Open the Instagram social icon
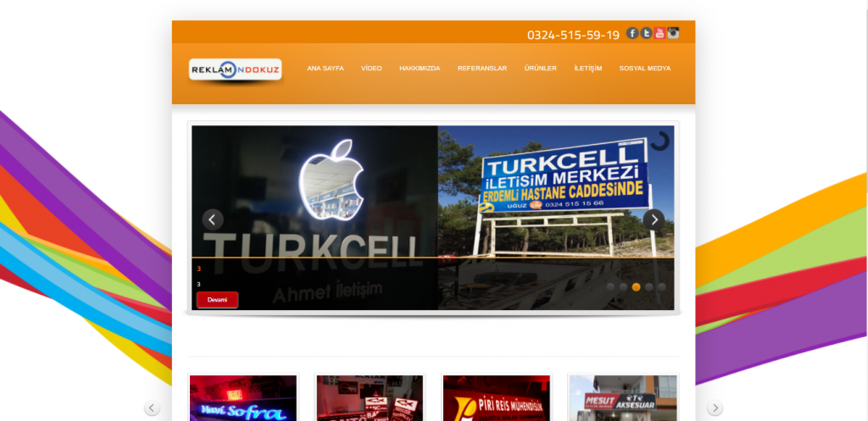 click(x=673, y=33)
